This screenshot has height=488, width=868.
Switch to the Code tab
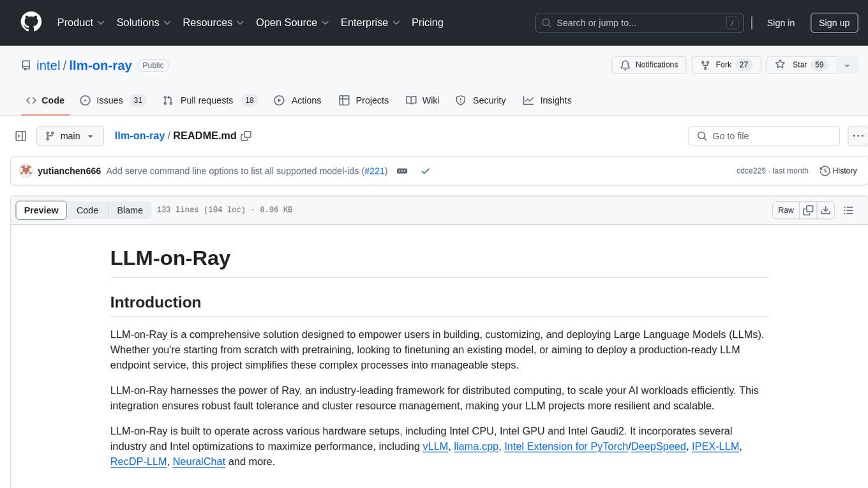(x=45, y=100)
